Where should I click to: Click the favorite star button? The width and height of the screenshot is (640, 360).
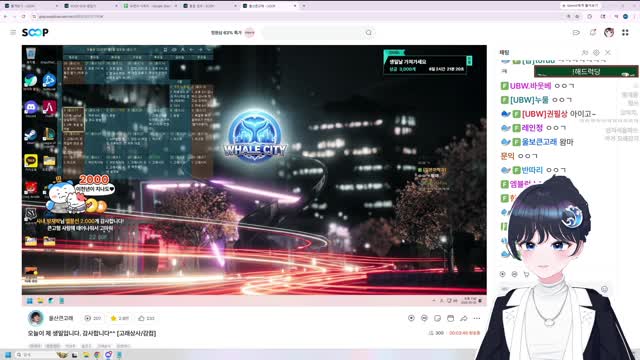coord(120,318)
